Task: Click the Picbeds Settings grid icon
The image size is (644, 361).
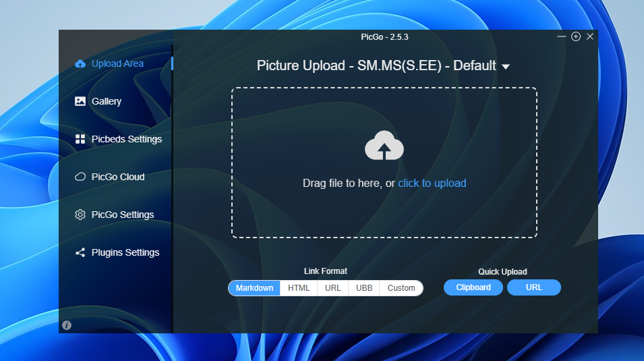Action: [80, 139]
